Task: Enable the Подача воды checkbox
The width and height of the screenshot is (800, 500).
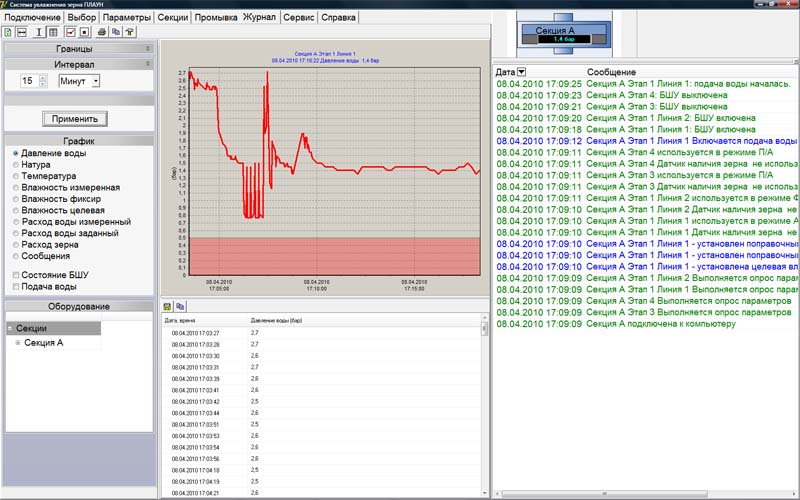Action: pos(16,287)
